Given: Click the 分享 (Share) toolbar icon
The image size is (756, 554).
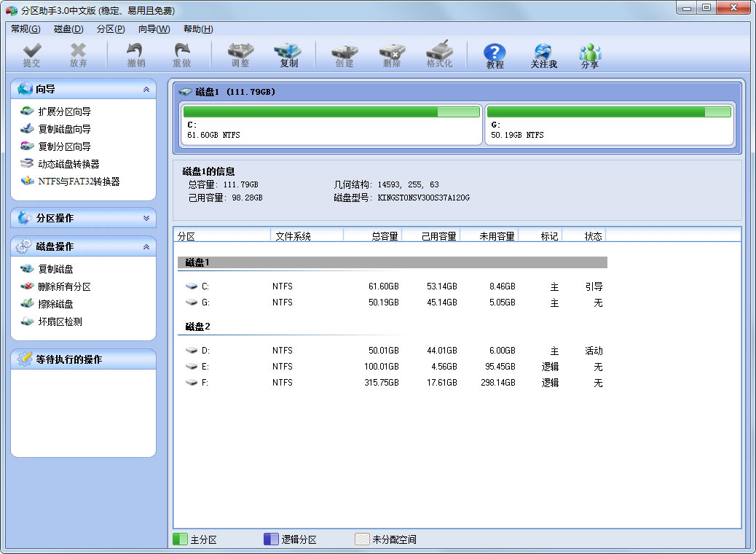Looking at the screenshot, I should pos(589,55).
